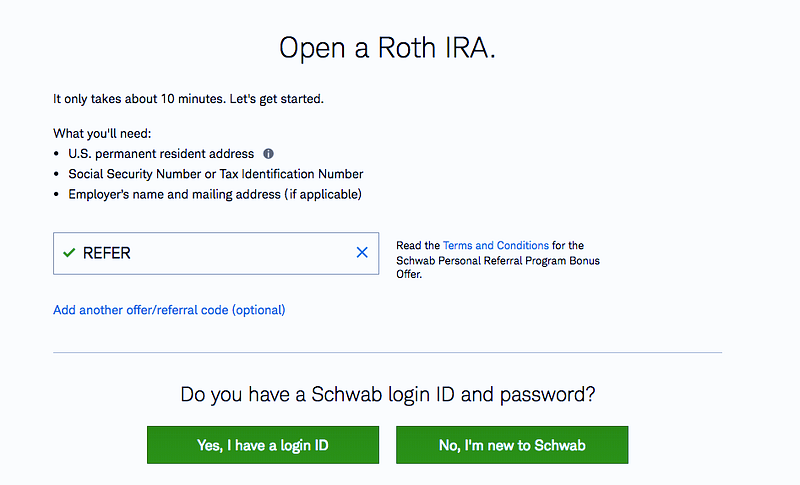
Task: Click the green checkmark in referral field
Action: point(69,253)
